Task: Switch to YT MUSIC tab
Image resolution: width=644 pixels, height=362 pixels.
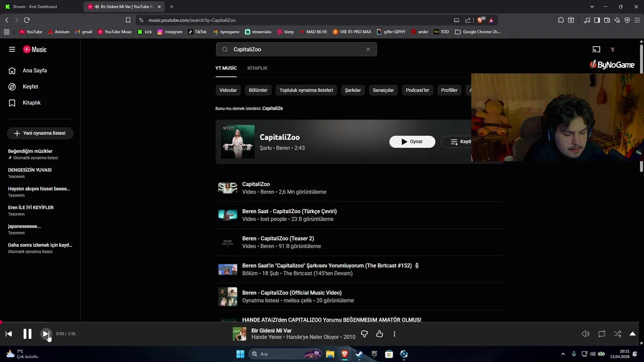Action: click(x=226, y=68)
